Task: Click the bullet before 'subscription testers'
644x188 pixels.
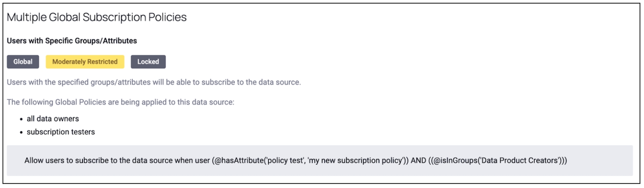Action: [22, 132]
